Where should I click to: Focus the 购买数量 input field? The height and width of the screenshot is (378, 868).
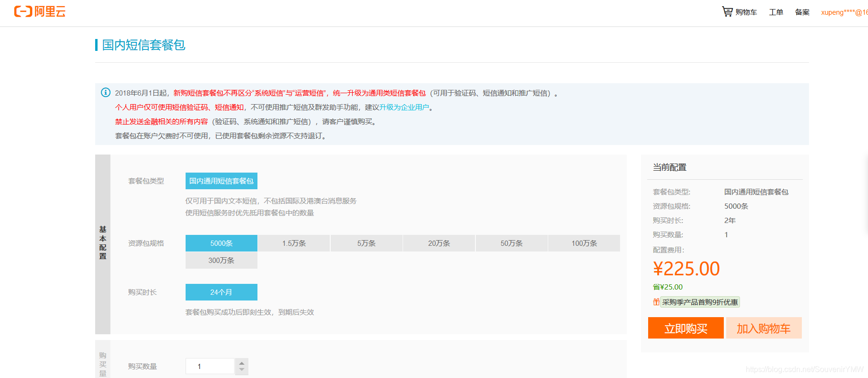(210, 366)
